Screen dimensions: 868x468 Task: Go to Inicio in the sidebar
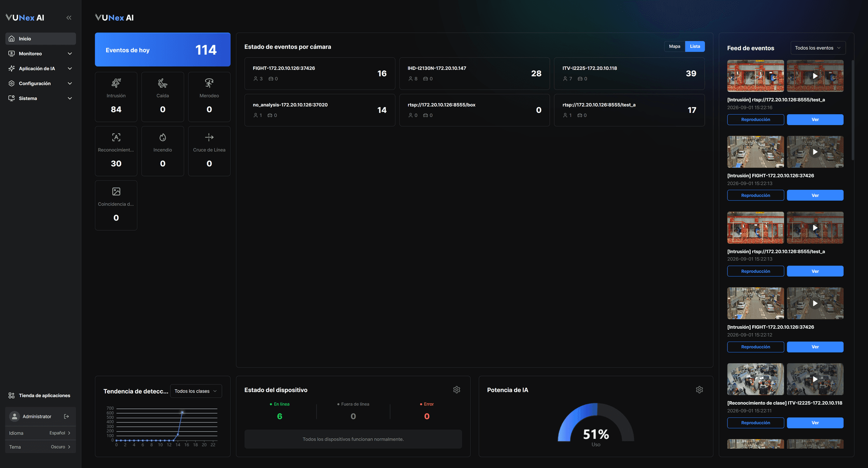point(41,39)
